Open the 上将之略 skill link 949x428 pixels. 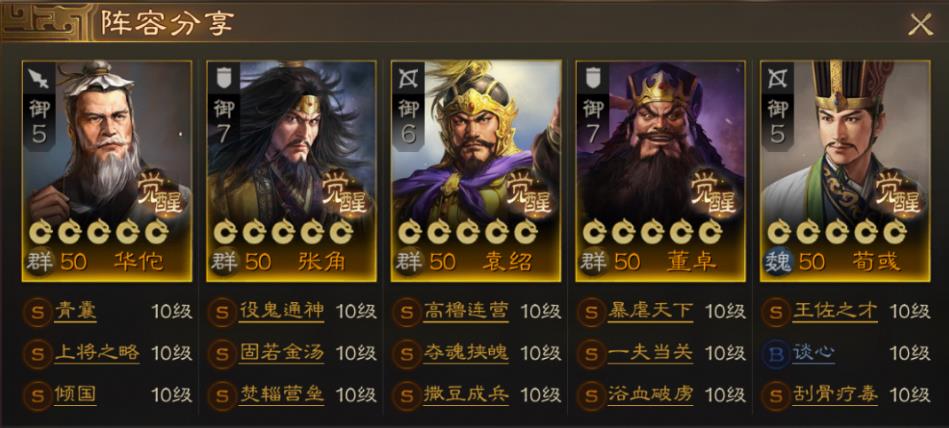click(97, 353)
